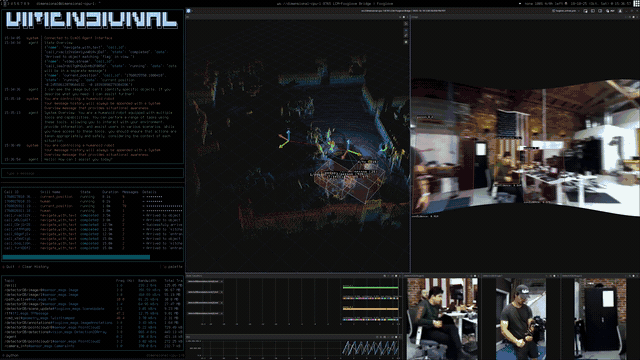640x360 pixels.
Task: Click the teal horizontal scrollbar under skills table
Action: [x=76, y=257]
